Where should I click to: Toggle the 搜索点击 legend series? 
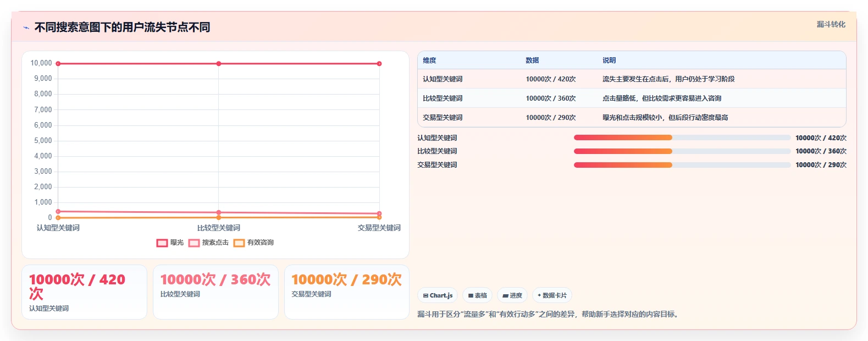click(x=208, y=243)
